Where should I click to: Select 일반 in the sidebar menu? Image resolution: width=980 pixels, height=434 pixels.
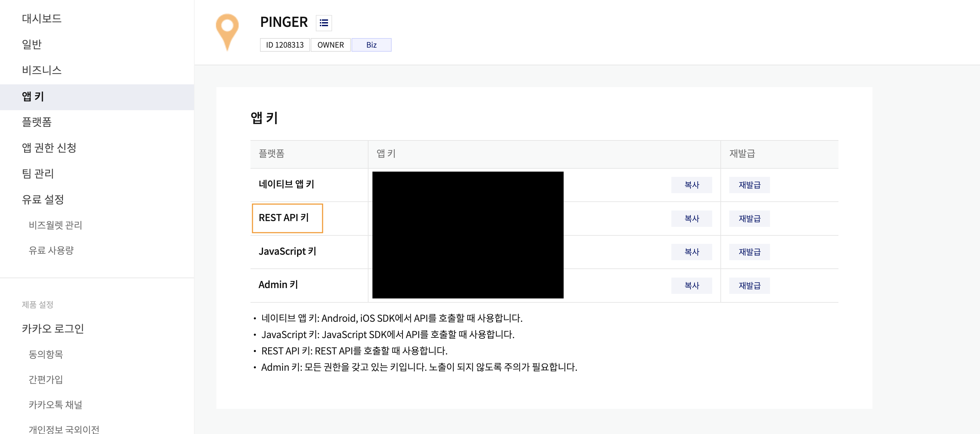32,44
